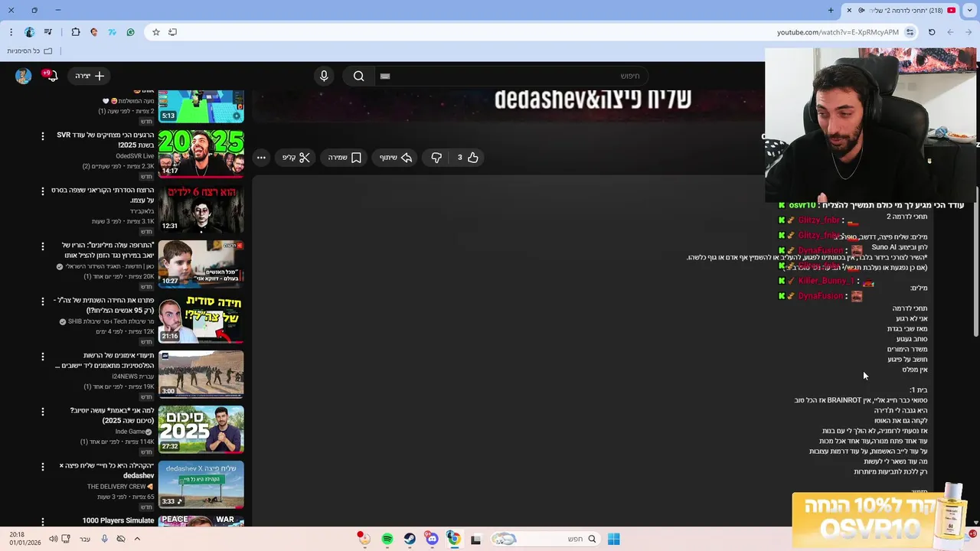Open the options menu for the SVR 2025 video

click(43, 135)
